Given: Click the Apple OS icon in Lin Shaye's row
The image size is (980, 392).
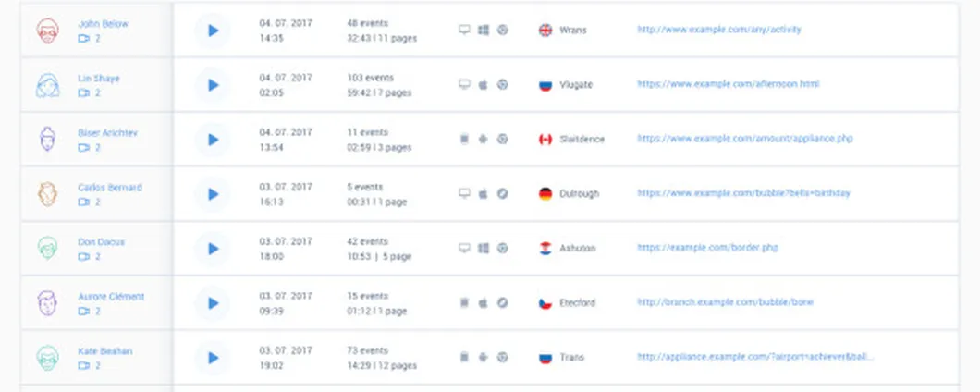Looking at the screenshot, I should point(484,84).
